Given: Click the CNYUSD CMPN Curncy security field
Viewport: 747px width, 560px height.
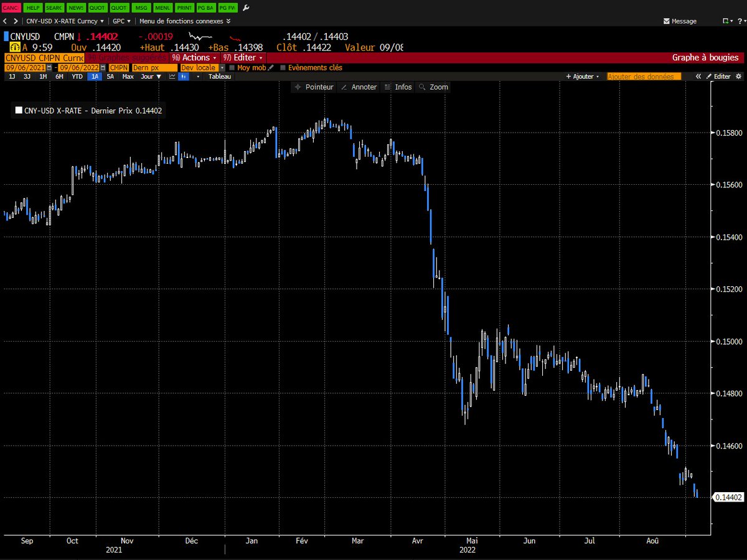Looking at the screenshot, I should coord(44,57).
